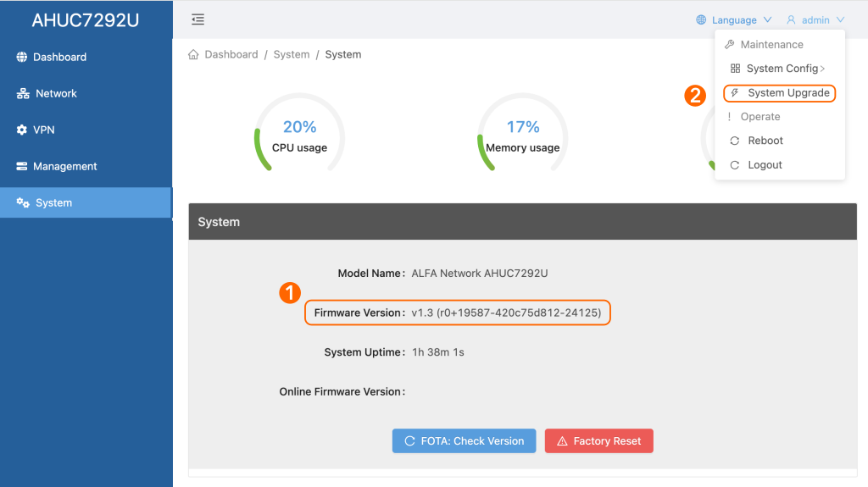
Task: Click the AHUC7292U sidebar title
Action: pyautogui.click(x=86, y=20)
